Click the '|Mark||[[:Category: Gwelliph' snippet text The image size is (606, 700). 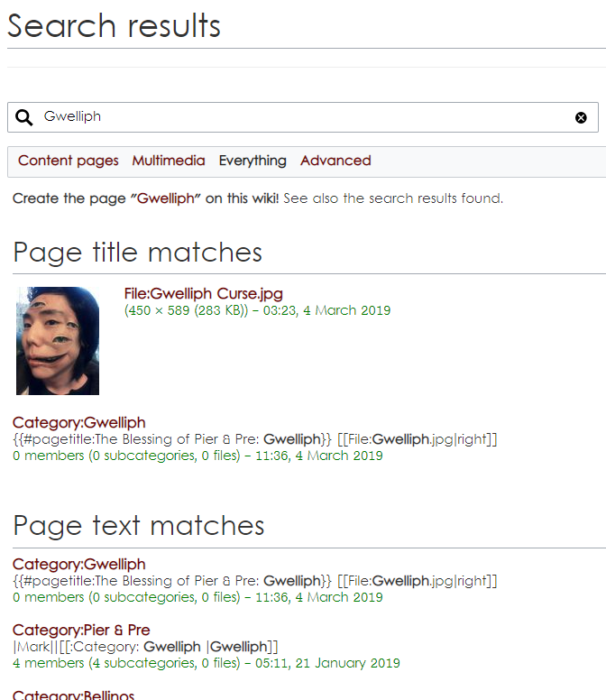(x=107, y=647)
